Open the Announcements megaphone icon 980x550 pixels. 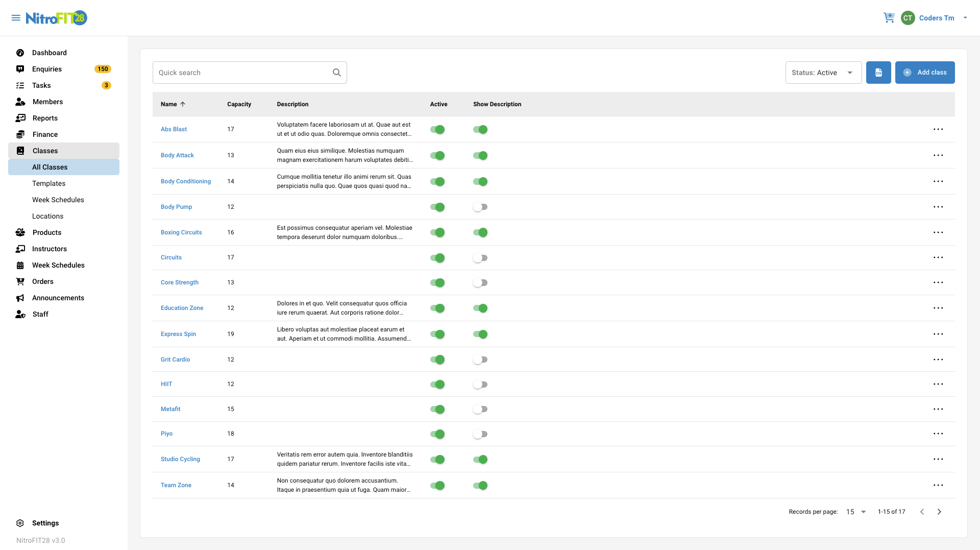tap(20, 298)
